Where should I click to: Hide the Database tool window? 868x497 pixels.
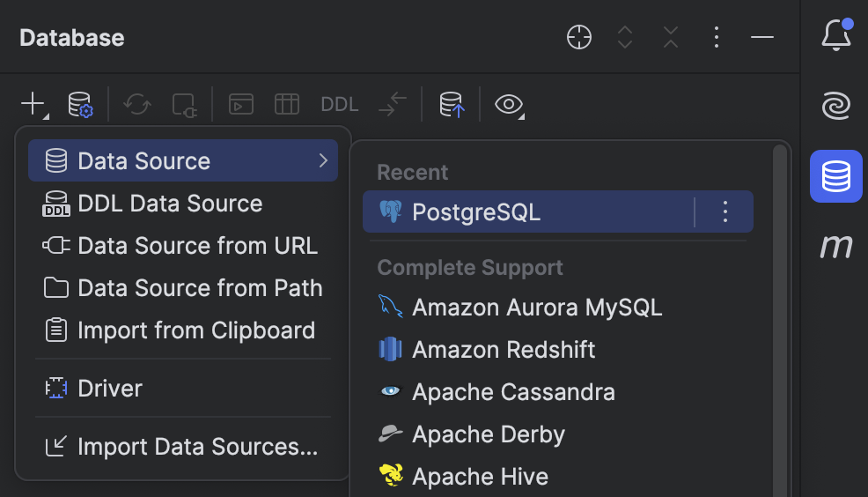pyautogui.click(x=762, y=37)
